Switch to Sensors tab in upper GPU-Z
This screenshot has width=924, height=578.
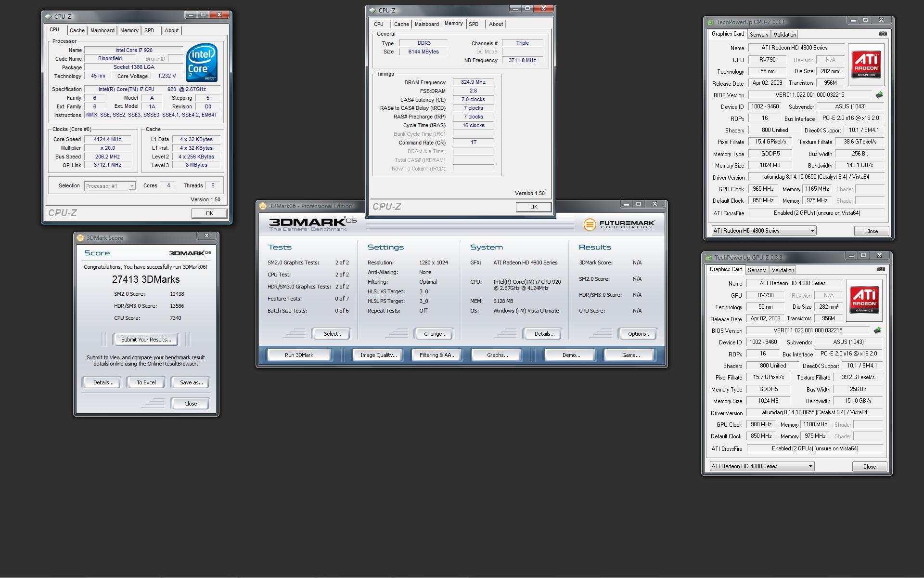point(758,35)
